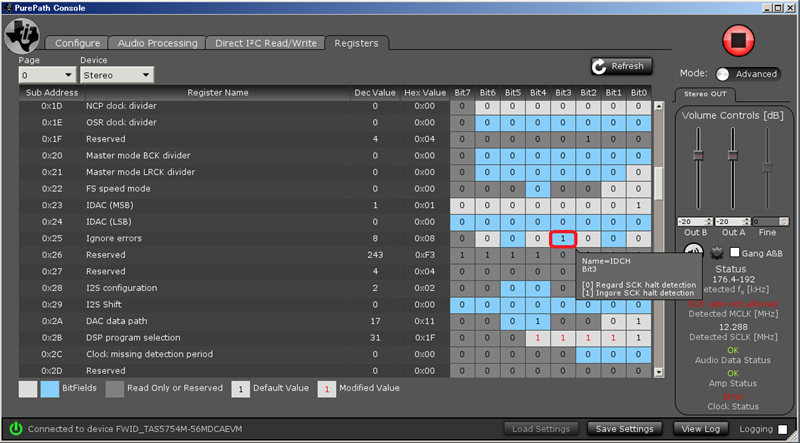
Task: Toggle Bit5 of I2S configuration register
Action: [x=513, y=288]
